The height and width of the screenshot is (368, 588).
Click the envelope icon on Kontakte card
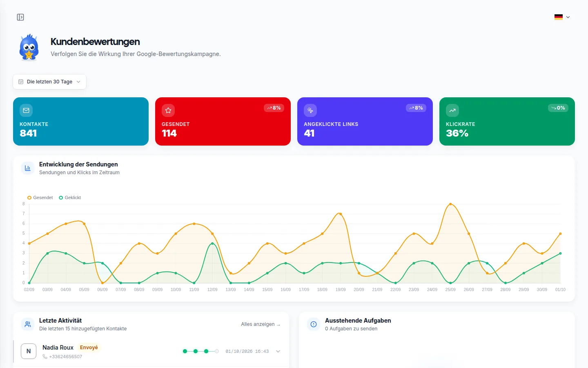click(x=26, y=110)
